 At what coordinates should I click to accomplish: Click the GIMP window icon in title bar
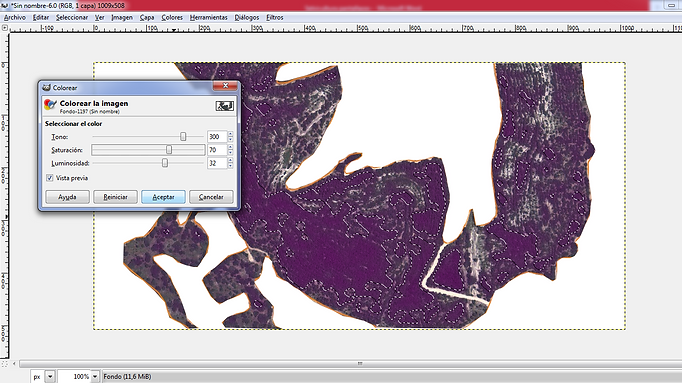pos(4,5)
